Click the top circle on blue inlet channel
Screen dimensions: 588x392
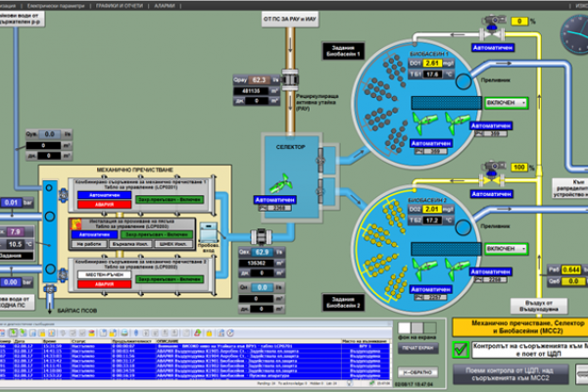[x=49, y=187]
